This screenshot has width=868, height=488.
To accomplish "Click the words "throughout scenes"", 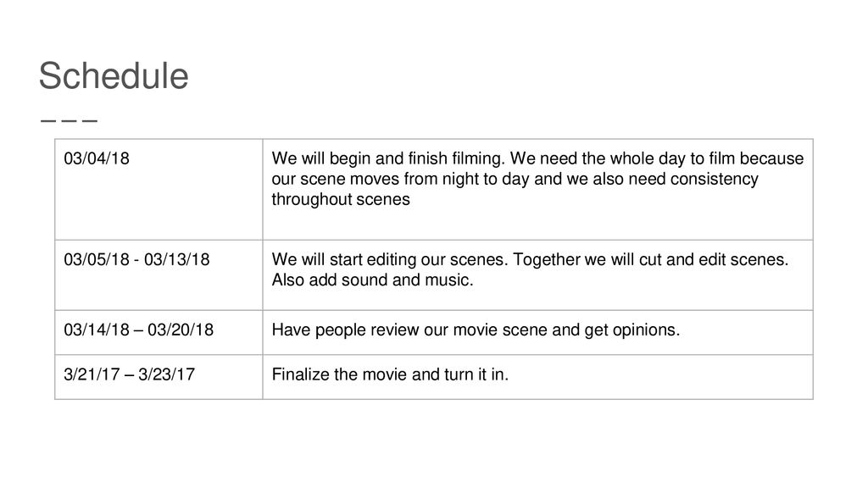I will pyautogui.click(x=341, y=199).
